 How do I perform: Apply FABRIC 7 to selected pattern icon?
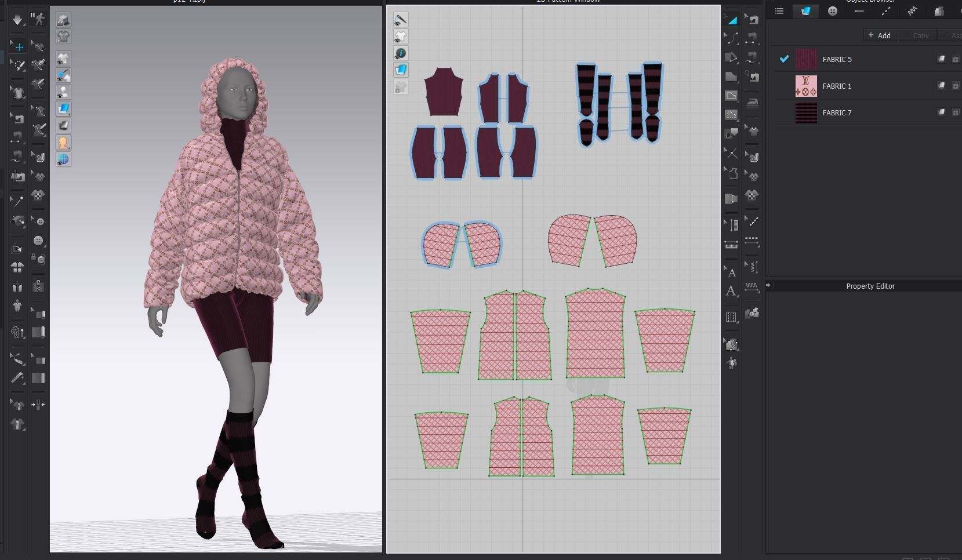coord(941,112)
